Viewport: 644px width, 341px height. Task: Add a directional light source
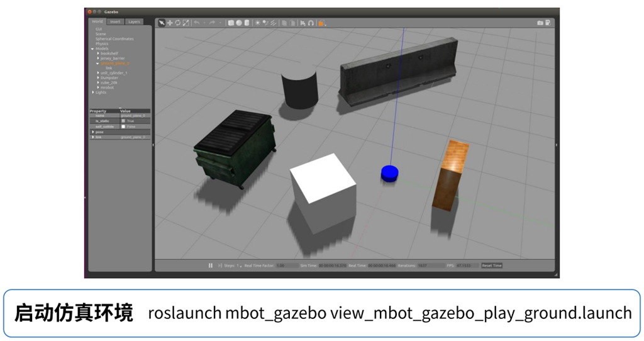[274, 23]
